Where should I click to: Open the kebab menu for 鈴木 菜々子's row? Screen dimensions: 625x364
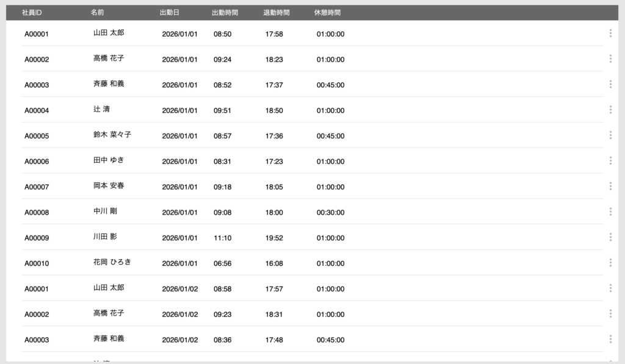610,135
